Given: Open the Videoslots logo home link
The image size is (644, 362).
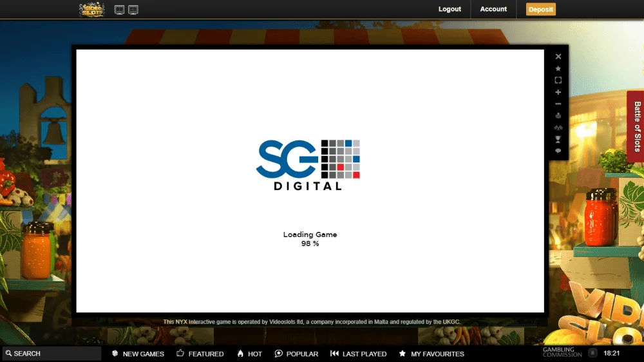Looking at the screenshot, I should [91, 10].
